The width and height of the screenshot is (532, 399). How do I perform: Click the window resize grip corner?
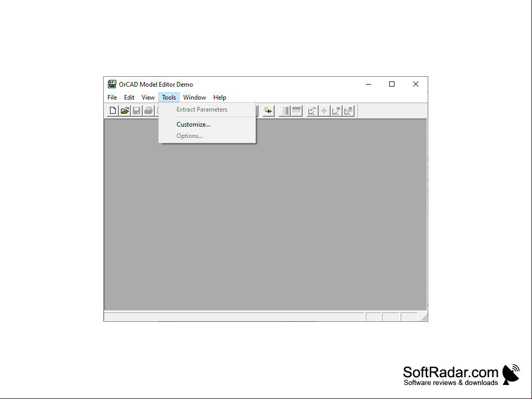tap(424, 318)
